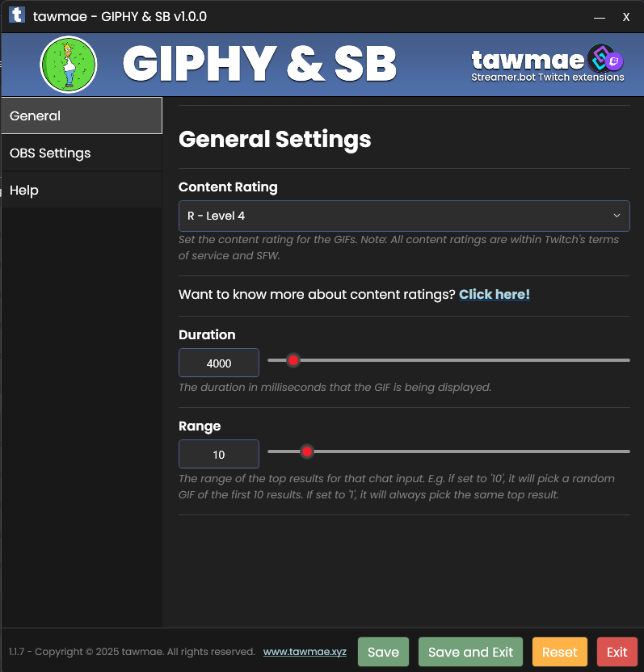Click the Streamer.bot Twitch extensions logo badge
The width and height of the screenshot is (644, 672).
pyautogui.click(x=605, y=58)
